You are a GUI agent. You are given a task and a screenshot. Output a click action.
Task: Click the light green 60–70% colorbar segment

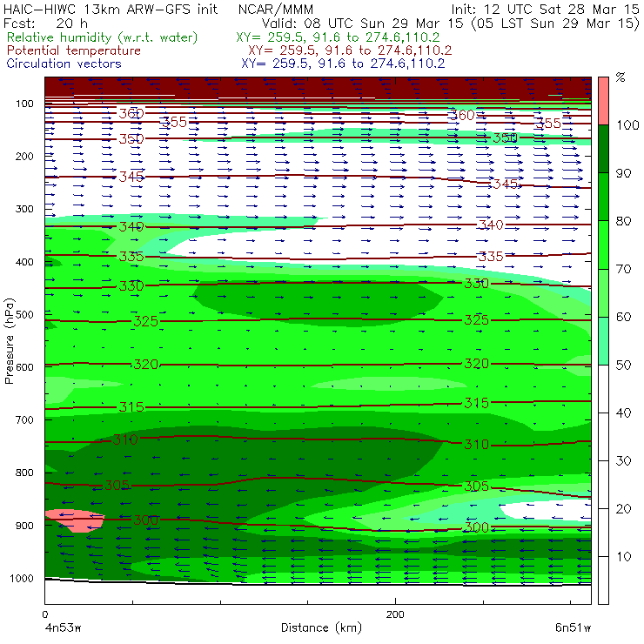coord(603,292)
